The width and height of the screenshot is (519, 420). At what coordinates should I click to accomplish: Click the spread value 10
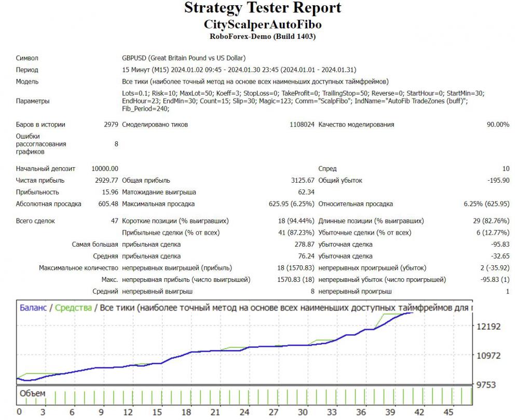click(x=506, y=169)
